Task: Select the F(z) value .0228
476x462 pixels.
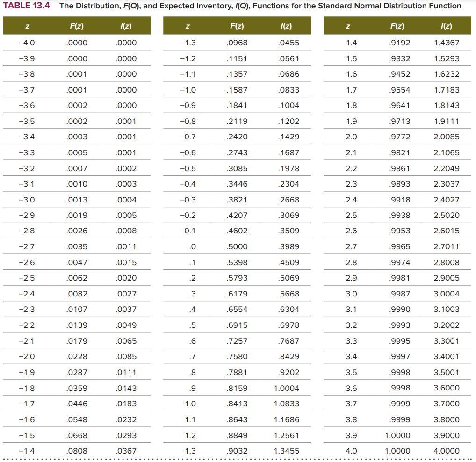Action: click(77, 356)
